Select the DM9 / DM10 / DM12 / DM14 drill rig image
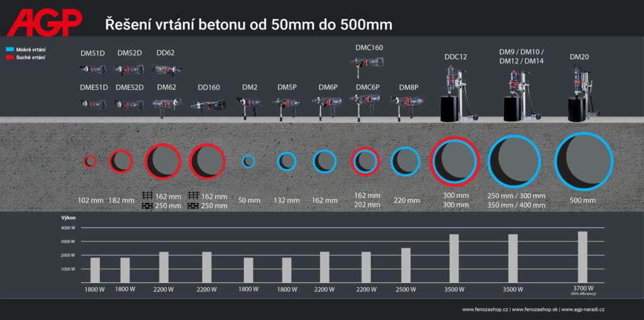This screenshot has width=644, height=320. pos(523,97)
